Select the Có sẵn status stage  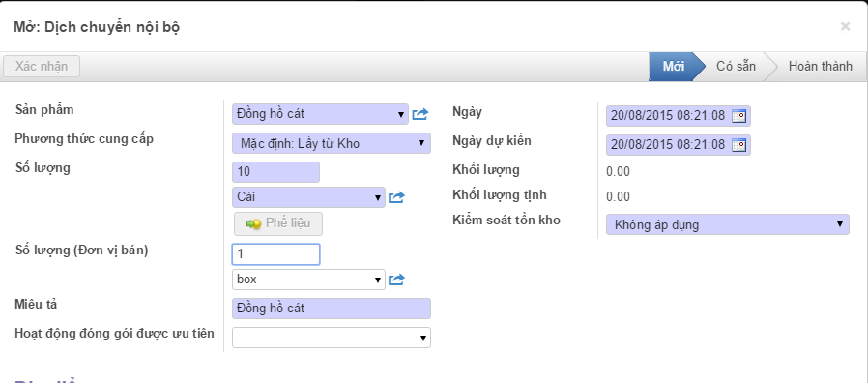click(x=736, y=67)
